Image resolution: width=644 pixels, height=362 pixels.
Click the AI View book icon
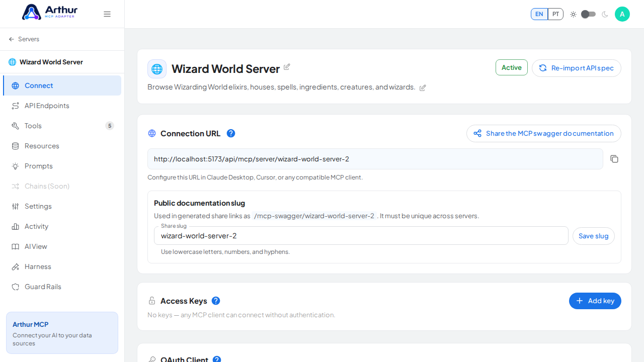click(16, 246)
